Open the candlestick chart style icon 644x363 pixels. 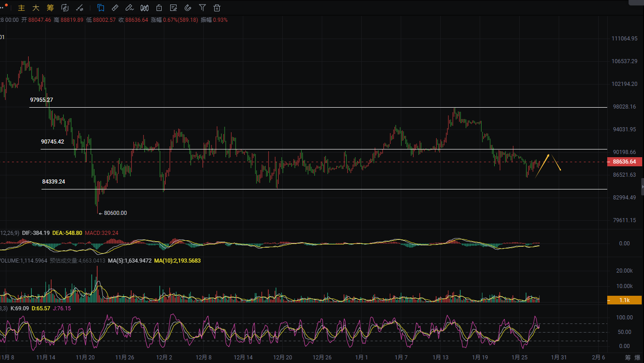(144, 8)
